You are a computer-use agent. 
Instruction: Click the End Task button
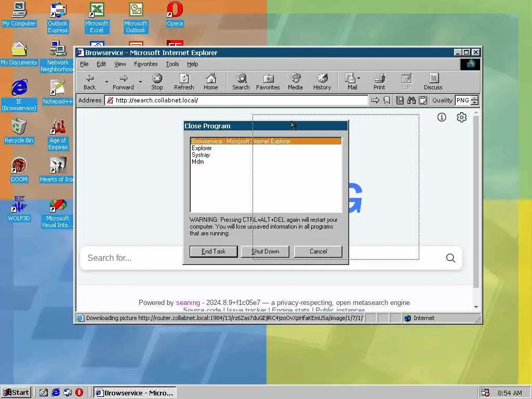click(214, 251)
